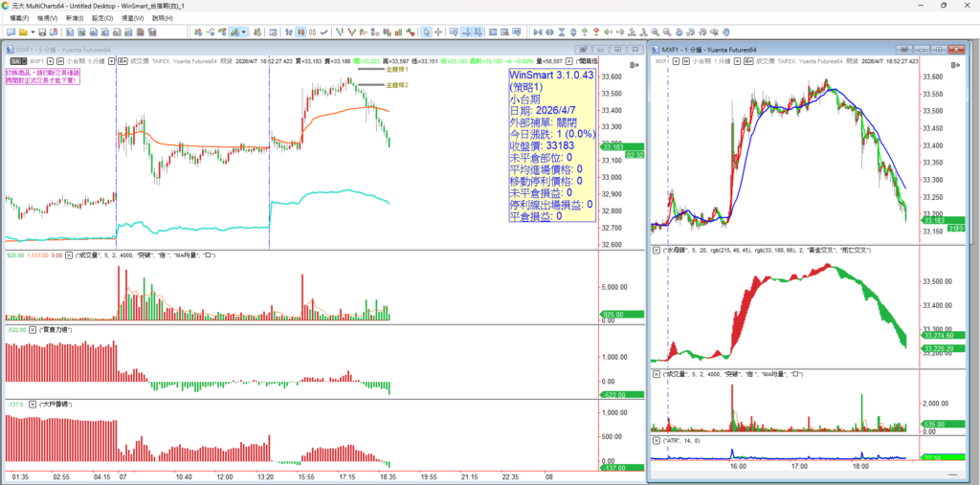Click the WinSmart 3.1.0.43 strategy info panel

(552, 145)
